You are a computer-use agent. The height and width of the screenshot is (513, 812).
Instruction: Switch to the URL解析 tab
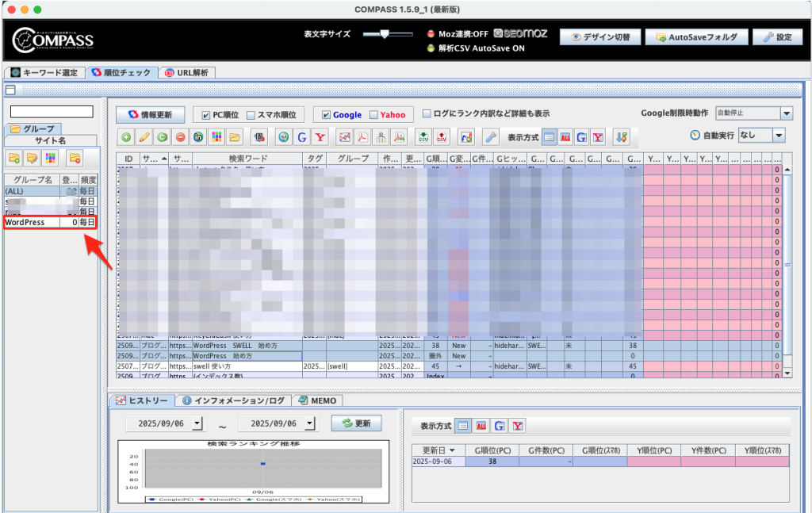click(187, 73)
